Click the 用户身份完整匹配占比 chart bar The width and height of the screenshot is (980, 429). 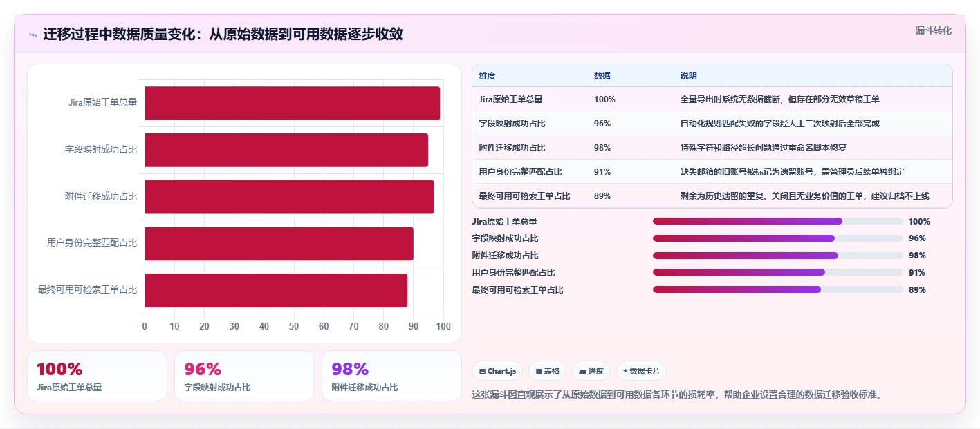(279, 243)
